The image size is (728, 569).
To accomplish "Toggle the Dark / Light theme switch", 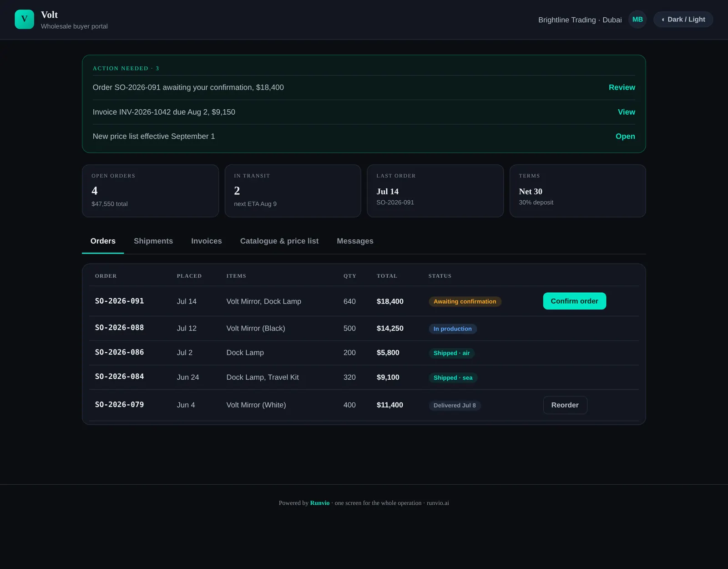I will pyautogui.click(x=683, y=20).
